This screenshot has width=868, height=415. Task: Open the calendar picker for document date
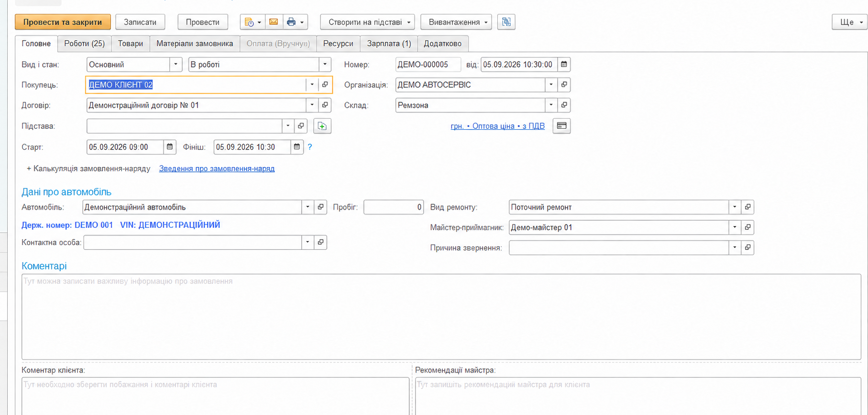point(564,65)
